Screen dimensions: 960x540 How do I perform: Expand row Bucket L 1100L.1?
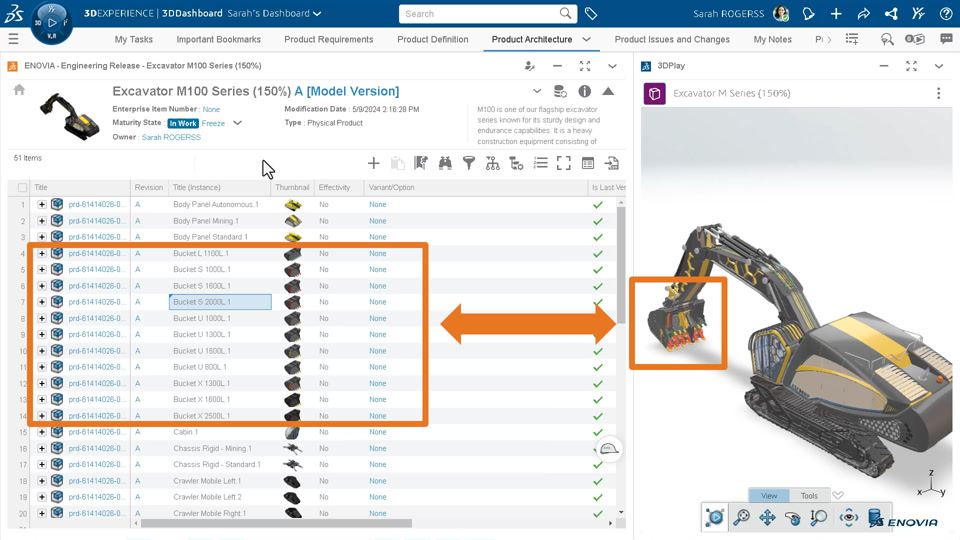click(42, 253)
